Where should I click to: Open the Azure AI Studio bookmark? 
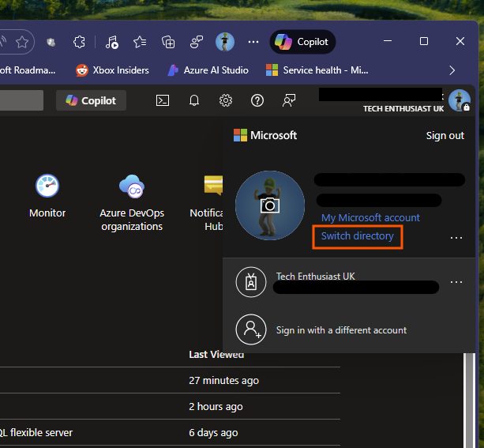[x=208, y=70]
